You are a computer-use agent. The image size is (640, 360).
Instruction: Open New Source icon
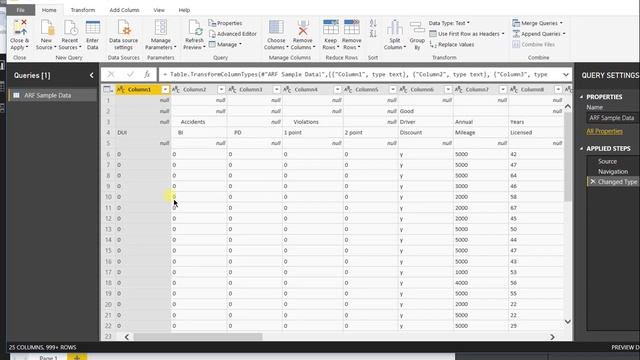click(x=47, y=27)
